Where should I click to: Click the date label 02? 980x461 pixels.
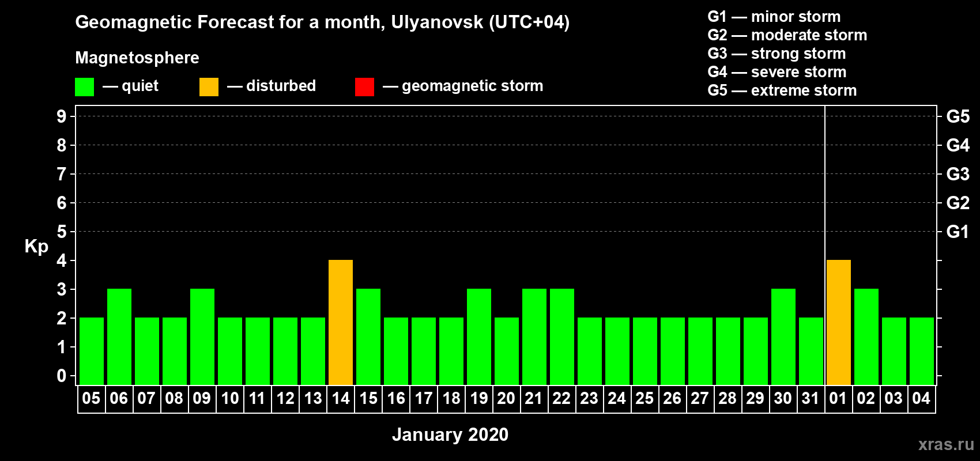[866, 398]
